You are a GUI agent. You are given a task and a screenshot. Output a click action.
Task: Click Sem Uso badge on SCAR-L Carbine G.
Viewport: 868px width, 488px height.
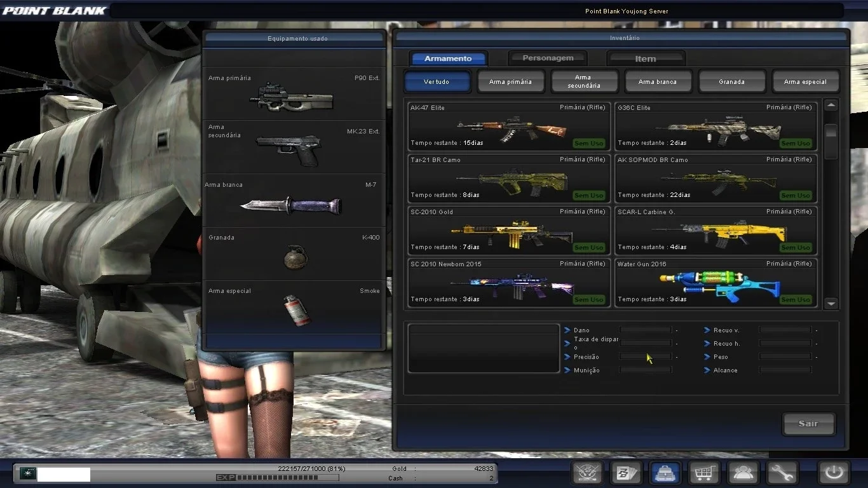pos(796,247)
